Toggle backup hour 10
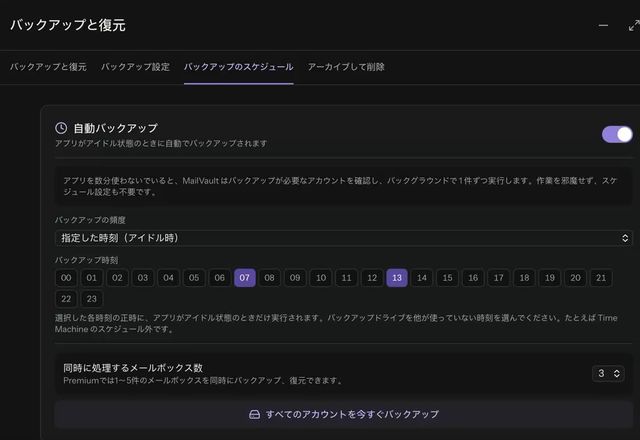This screenshot has height=440, width=640. point(321,278)
